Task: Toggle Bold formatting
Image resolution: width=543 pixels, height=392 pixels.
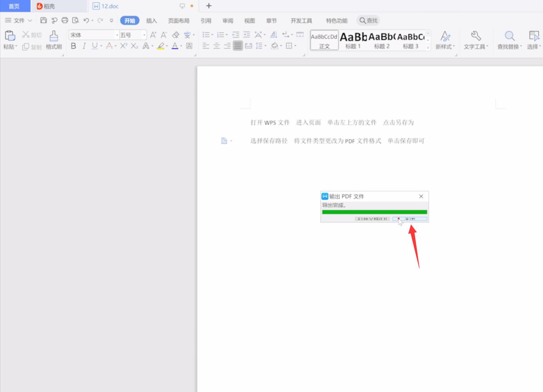Action: coord(73,46)
